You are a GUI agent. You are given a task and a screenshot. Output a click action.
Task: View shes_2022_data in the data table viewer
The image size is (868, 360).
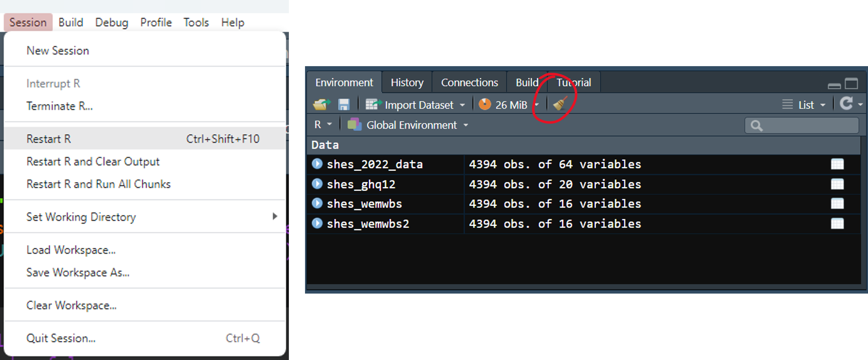(837, 164)
